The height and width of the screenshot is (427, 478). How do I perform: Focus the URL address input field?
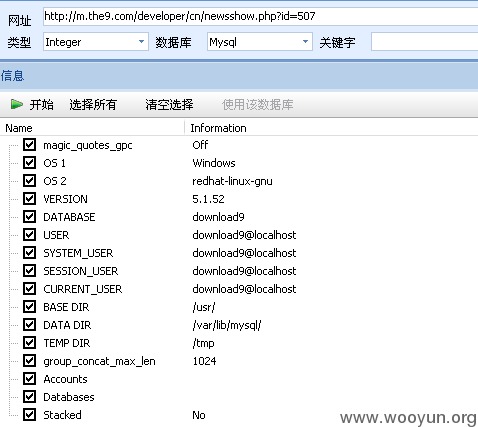point(260,16)
